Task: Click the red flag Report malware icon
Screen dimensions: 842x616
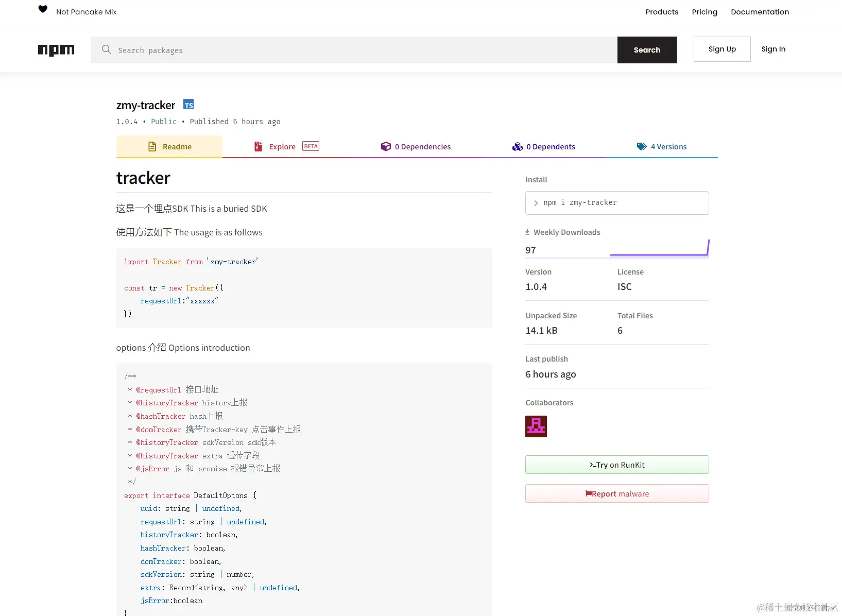Action: [x=588, y=493]
